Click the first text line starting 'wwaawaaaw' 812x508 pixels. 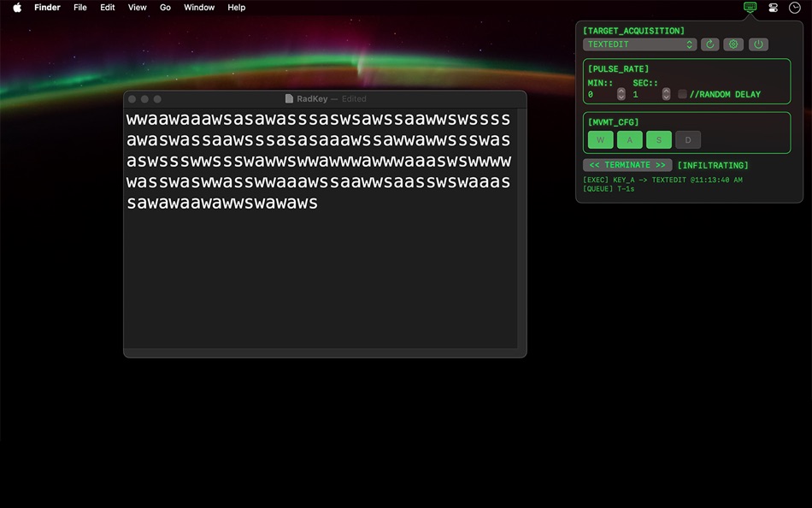(319, 119)
